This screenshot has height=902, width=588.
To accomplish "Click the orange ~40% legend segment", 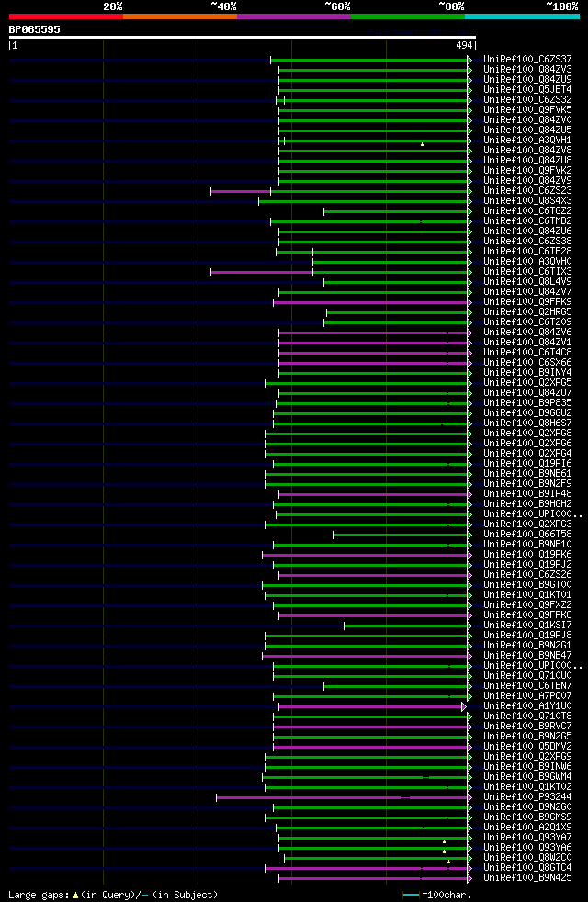I will [180, 17].
